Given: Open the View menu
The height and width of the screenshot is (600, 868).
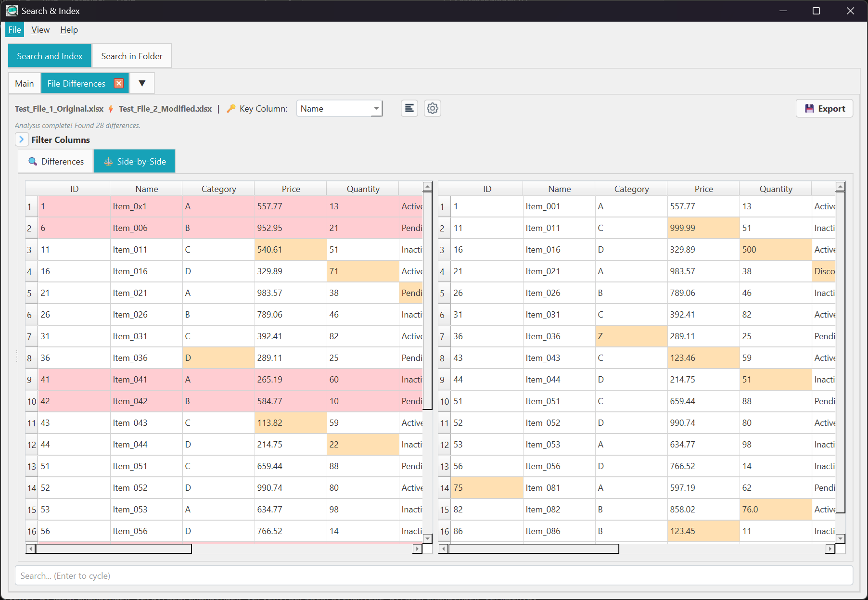Looking at the screenshot, I should point(40,30).
